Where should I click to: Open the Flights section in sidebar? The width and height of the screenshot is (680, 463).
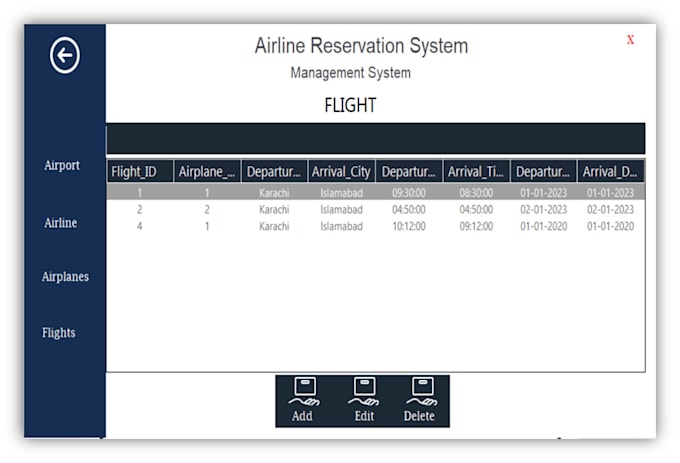[59, 333]
